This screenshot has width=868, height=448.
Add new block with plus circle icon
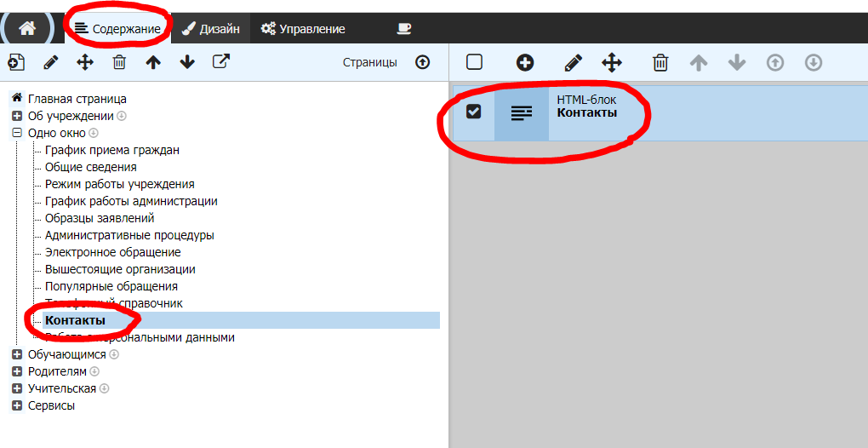tap(525, 62)
